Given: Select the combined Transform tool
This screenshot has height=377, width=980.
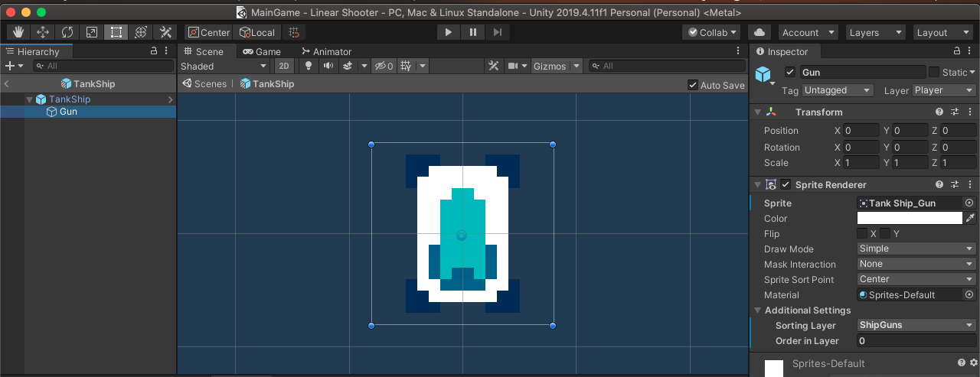Looking at the screenshot, I should click(141, 32).
